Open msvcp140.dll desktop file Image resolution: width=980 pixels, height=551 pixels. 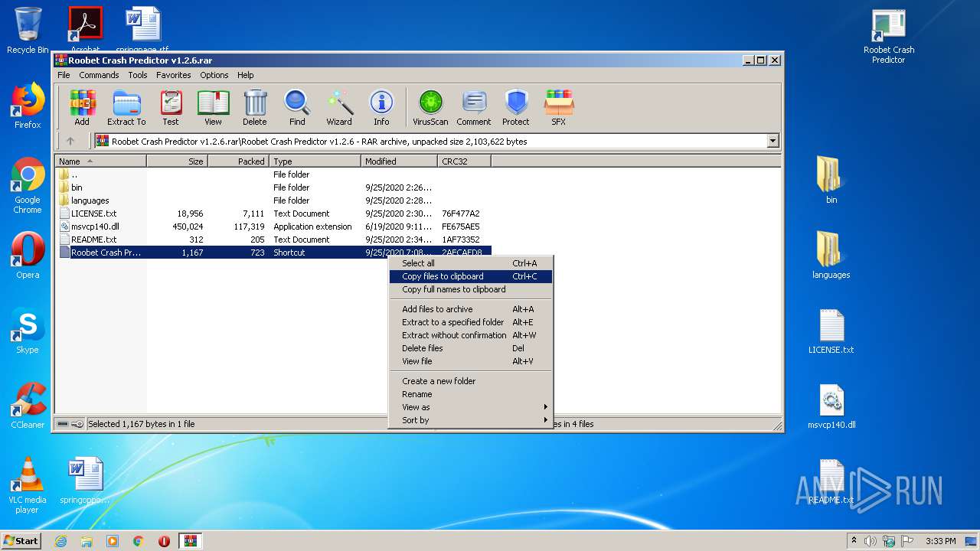[831, 406]
